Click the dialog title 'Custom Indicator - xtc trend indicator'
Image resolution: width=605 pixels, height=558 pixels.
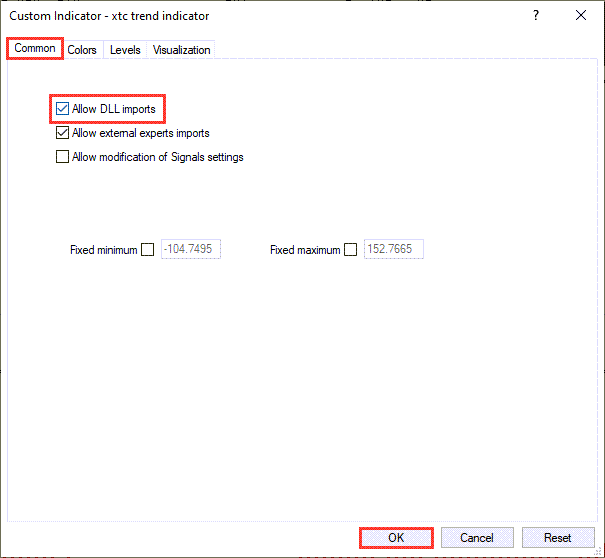(109, 16)
